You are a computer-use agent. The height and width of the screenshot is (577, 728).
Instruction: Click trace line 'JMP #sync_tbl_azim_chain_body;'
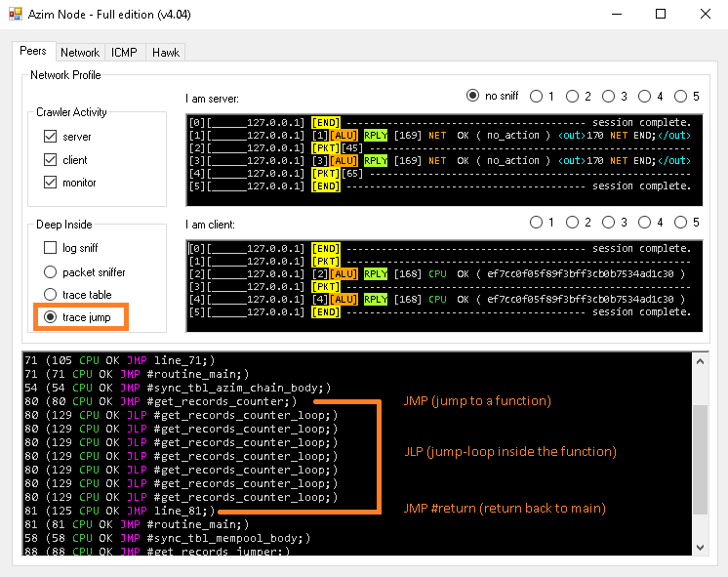click(178, 388)
